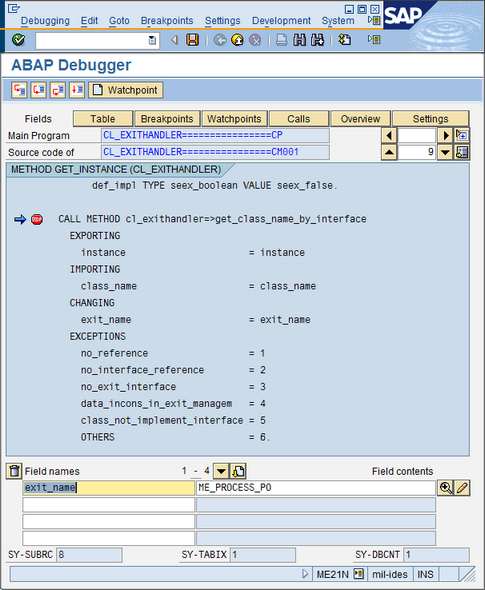Switch to the Watchpoints view
This screenshot has height=590, width=485.
point(234,119)
